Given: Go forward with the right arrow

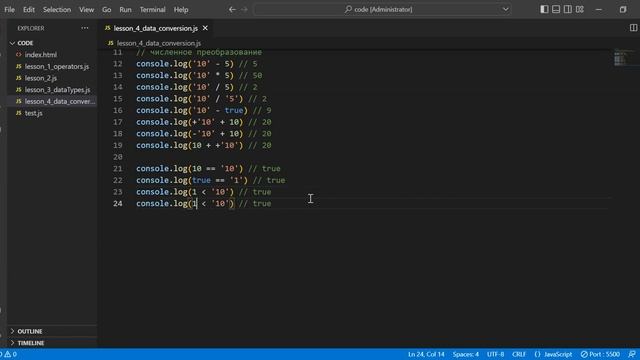Looking at the screenshot, I should click(x=244, y=9).
